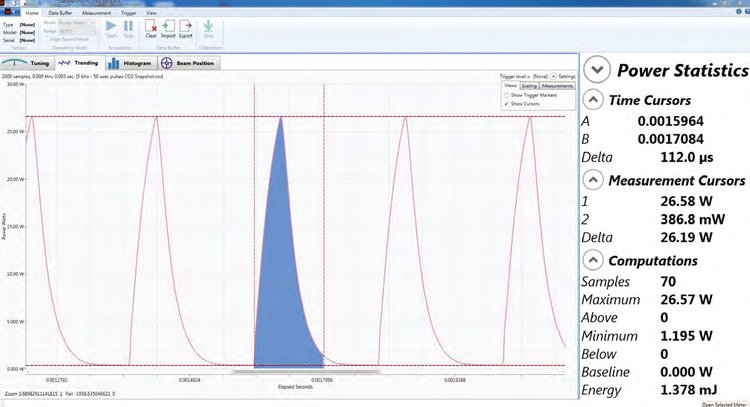Screen dimensions: 750x407
Task: Switch to the Tuning view
Action: pyautogui.click(x=32, y=62)
